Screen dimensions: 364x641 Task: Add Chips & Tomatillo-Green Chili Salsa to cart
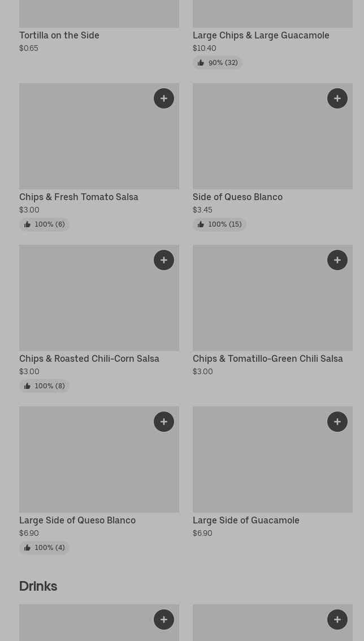pyautogui.click(x=337, y=260)
